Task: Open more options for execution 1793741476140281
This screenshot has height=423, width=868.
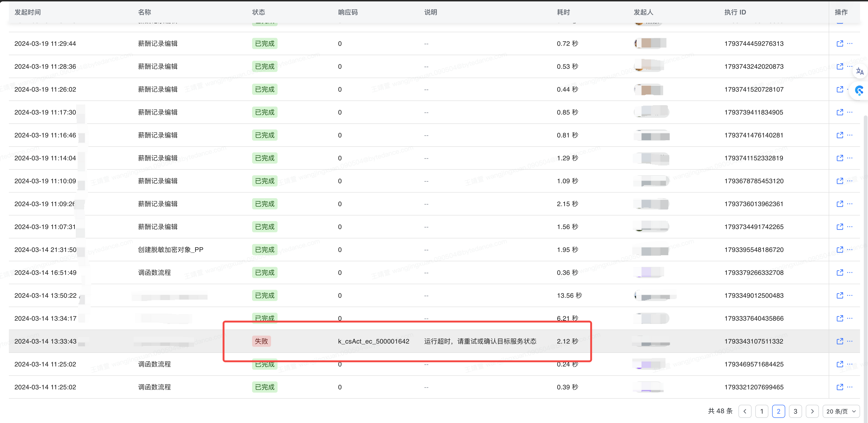Action: (850, 135)
